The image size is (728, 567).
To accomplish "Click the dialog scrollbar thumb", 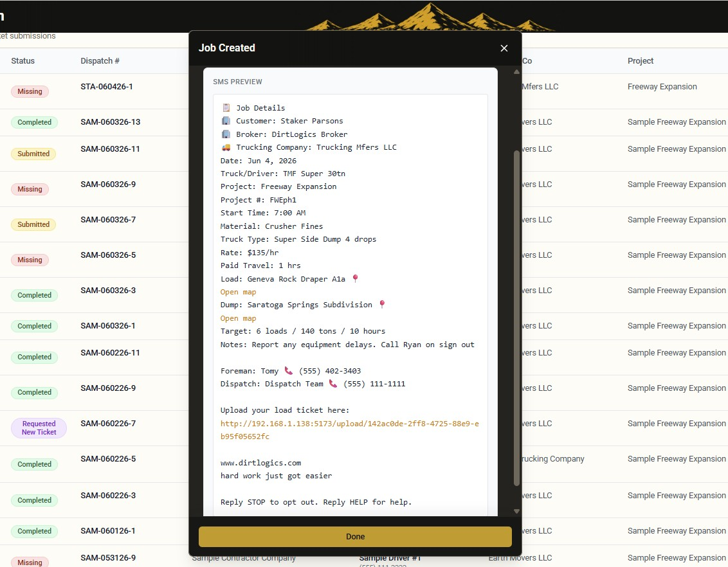I will pos(516,318).
